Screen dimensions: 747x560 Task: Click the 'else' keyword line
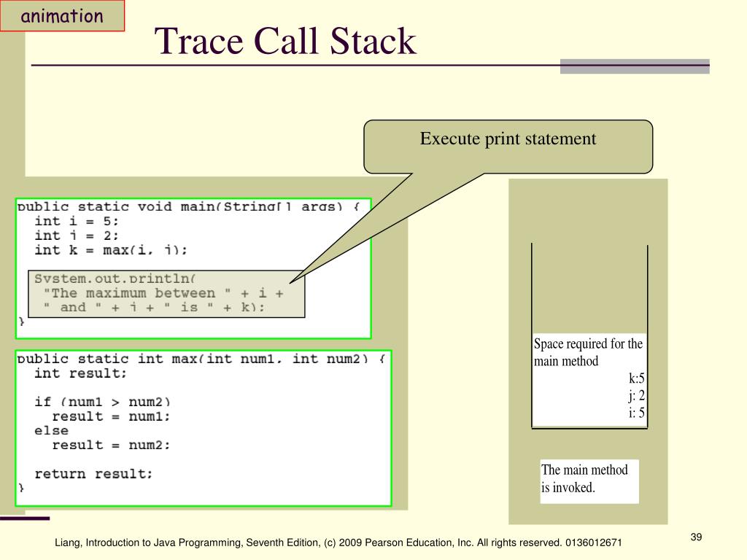coord(52,430)
